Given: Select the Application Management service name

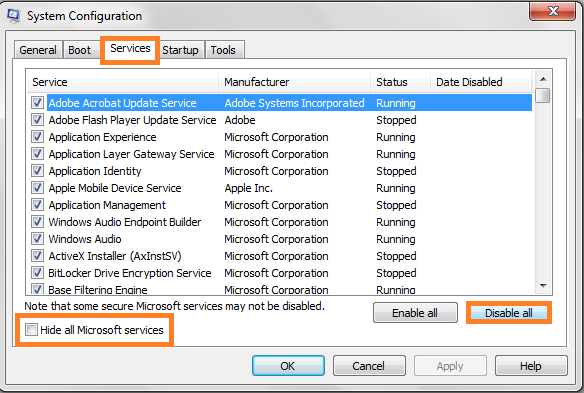Looking at the screenshot, I should (x=107, y=205).
